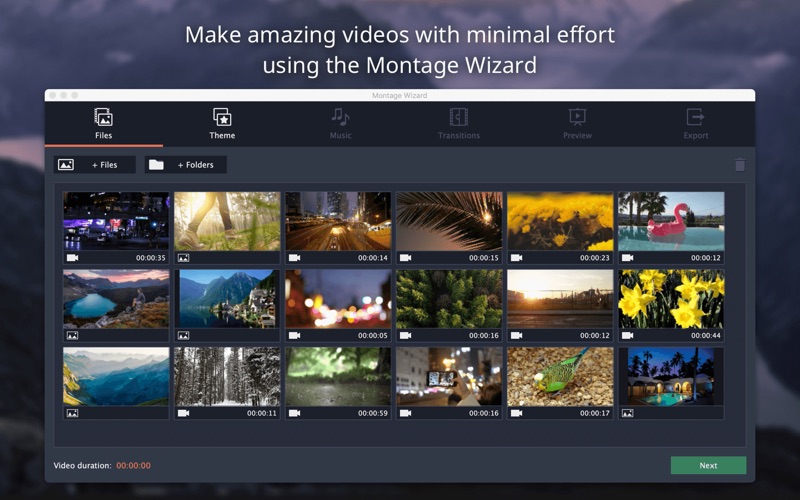
Task: Click the Preview tab label
Action: click(578, 135)
